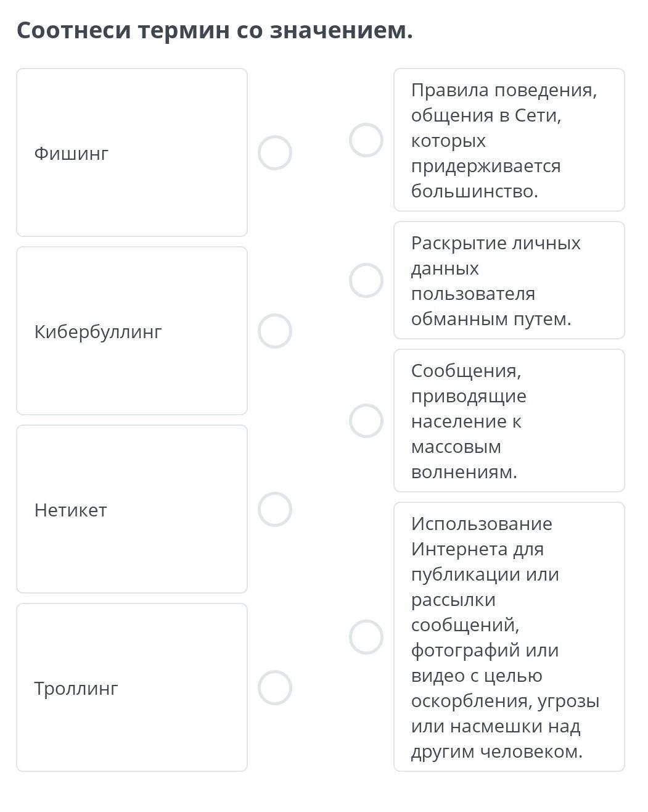Click the 'Сообщения, приводящие население к волнениям' card
648x812 pixels.
point(509,421)
